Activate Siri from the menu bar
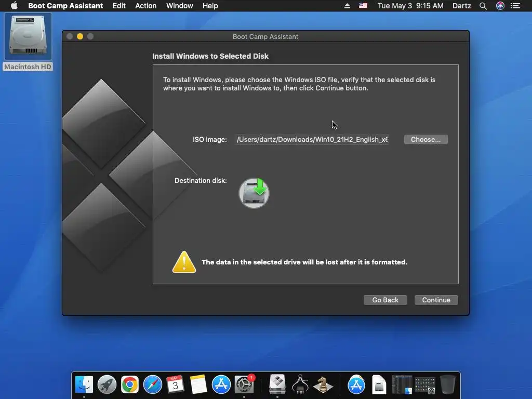Image resolution: width=532 pixels, height=399 pixels. tap(500, 6)
